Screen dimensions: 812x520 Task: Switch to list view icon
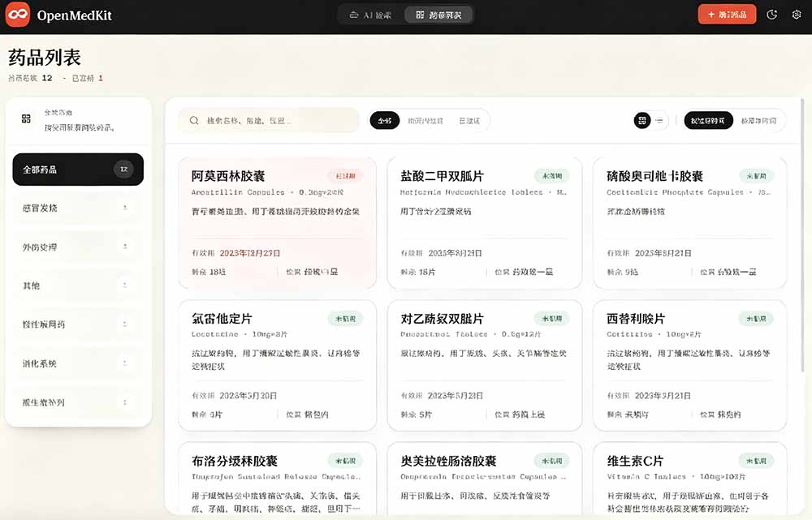point(659,121)
